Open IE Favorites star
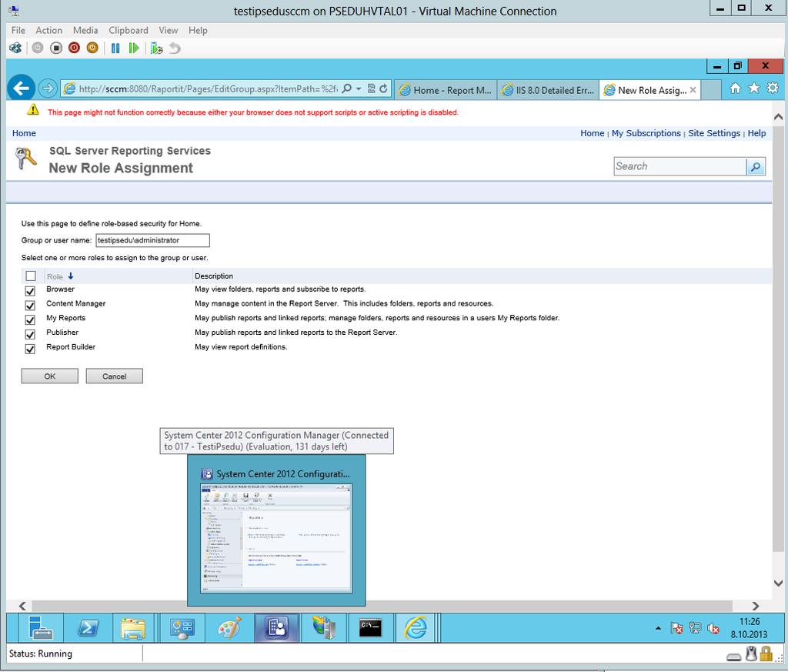This screenshot has width=788, height=672. click(x=754, y=89)
